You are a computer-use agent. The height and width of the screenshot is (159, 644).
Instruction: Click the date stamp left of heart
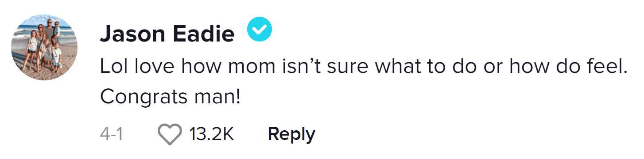tap(111, 134)
